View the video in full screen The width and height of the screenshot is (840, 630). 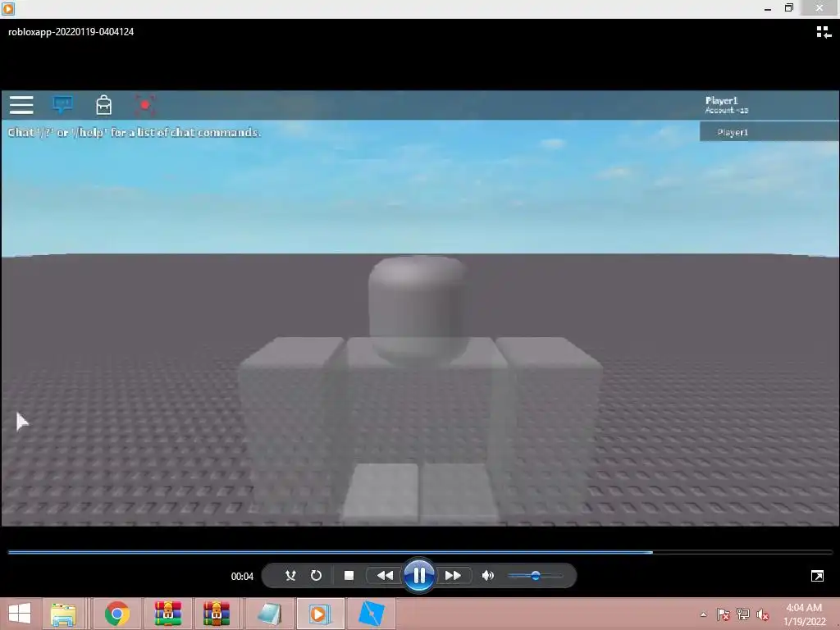click(817, 576)
